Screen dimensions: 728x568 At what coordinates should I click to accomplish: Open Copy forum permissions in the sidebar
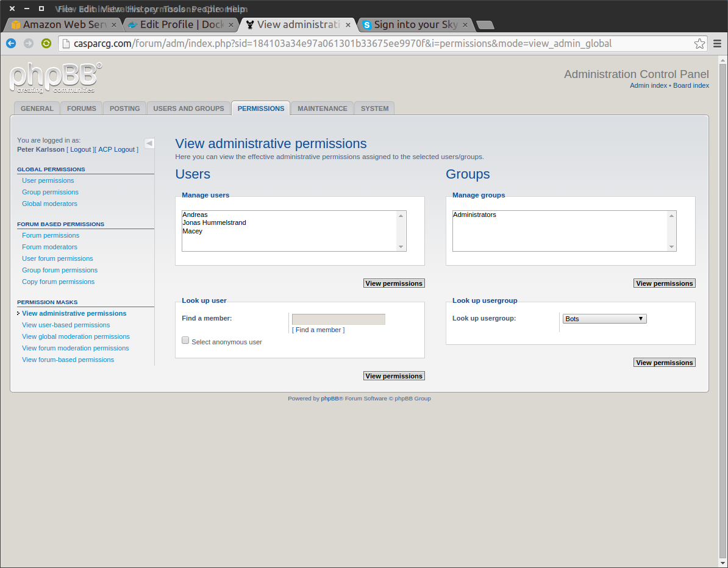click(58, 282)
